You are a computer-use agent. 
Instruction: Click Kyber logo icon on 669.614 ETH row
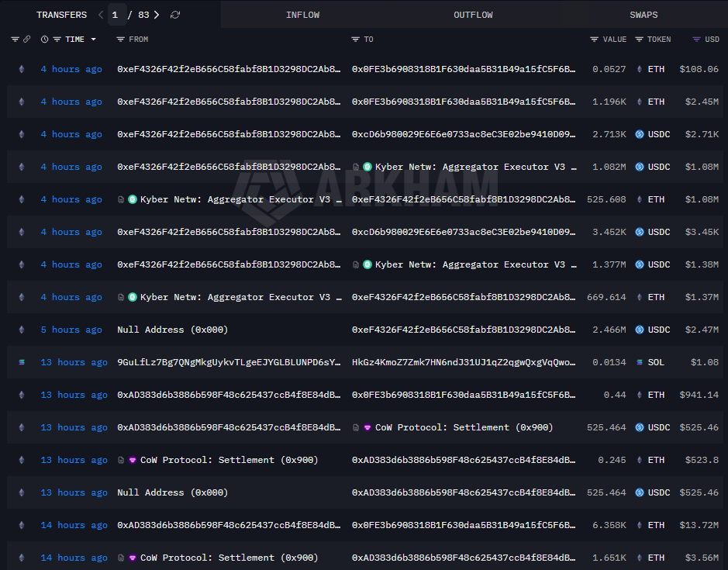(133, 297)
